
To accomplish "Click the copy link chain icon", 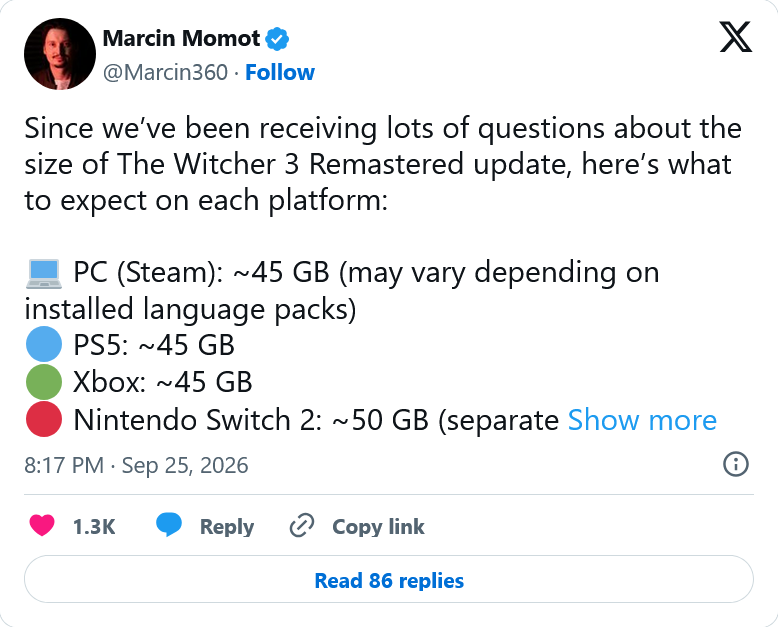I will click(x=302, y=526).
